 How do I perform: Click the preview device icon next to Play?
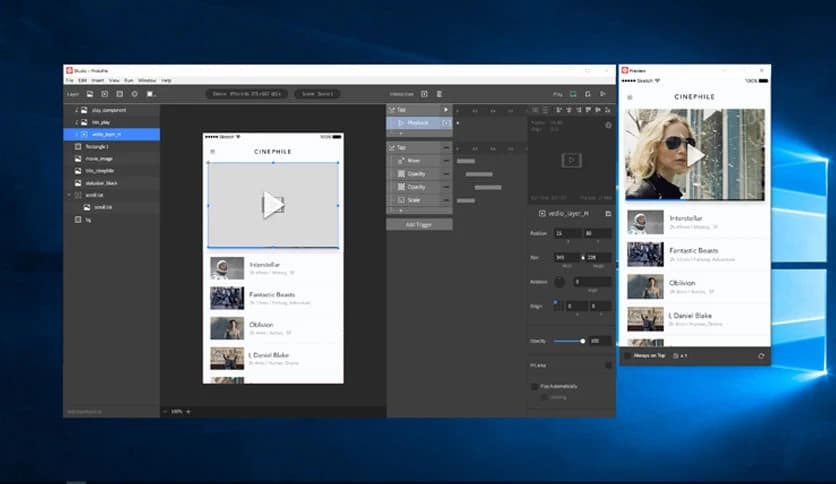(x=573, y=94)
